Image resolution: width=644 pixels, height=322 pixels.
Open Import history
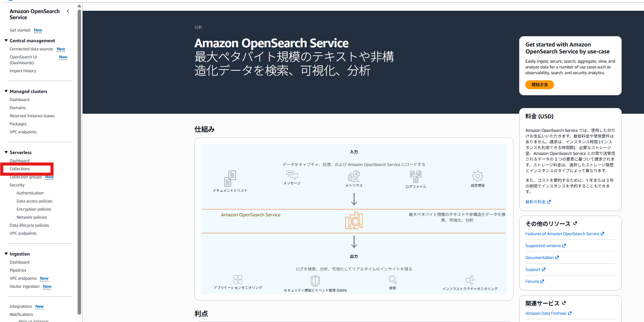pyautogui.click(x=23, y=71)
